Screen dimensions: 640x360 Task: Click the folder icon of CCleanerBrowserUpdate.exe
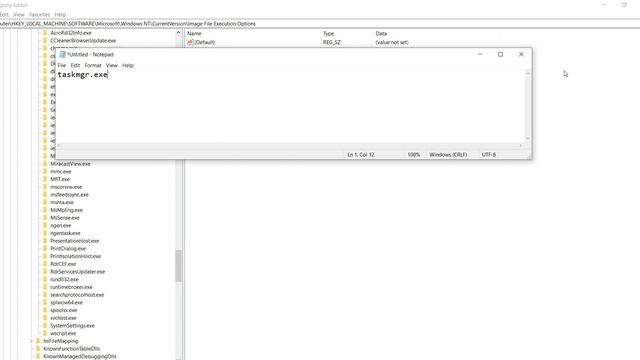click(x=45, y=40)
